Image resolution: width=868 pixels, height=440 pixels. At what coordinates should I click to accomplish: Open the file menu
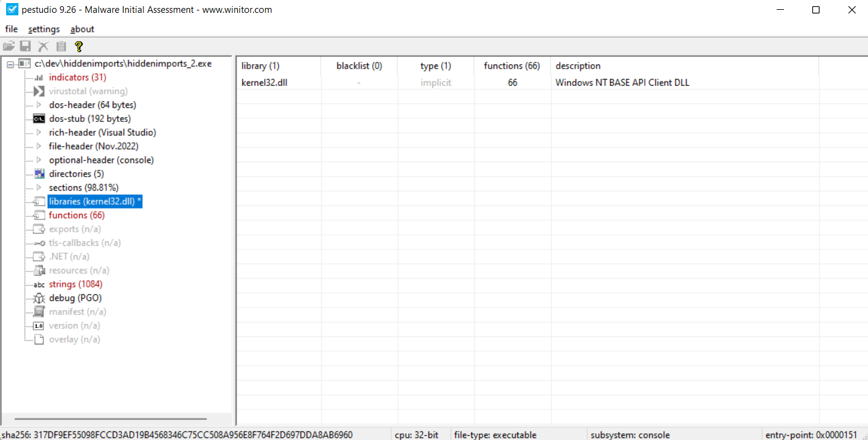point(11,29)
